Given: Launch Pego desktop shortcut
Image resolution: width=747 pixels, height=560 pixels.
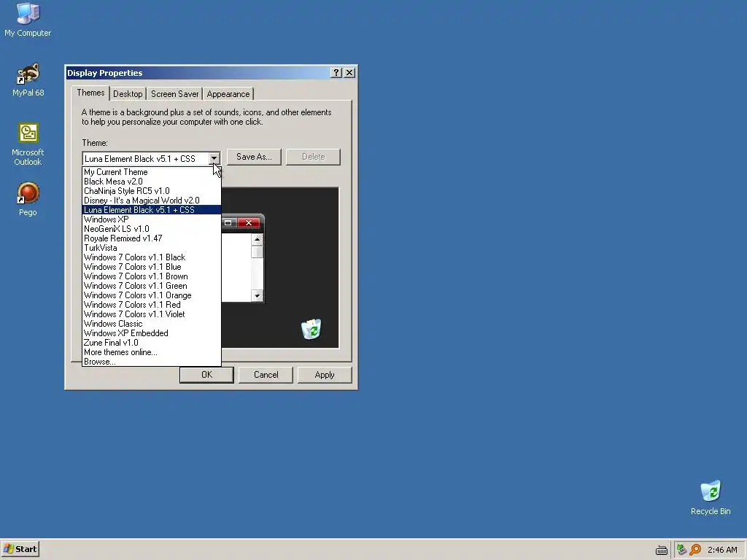Looking at the screenshot, I should 28,199.
